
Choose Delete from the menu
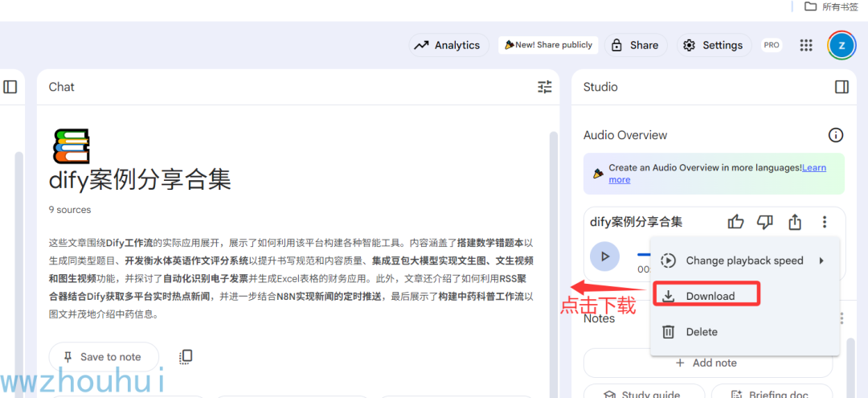(744, 332)
